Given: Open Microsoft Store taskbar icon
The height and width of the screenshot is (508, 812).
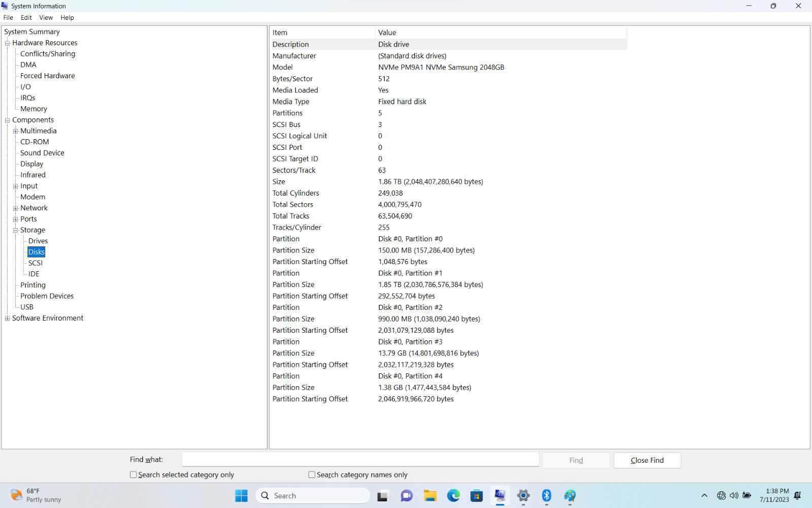Looking at the screenshot, I should coord(477,496).
